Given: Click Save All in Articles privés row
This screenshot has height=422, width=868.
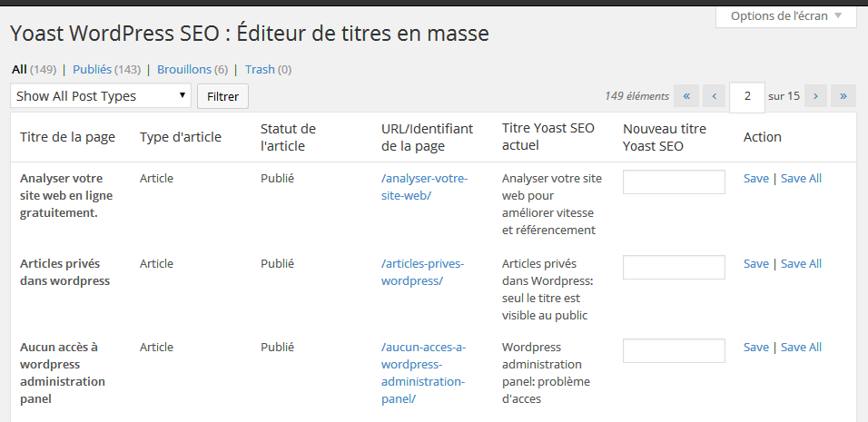Looking at the screenshot, I should (x=801, y=263).
